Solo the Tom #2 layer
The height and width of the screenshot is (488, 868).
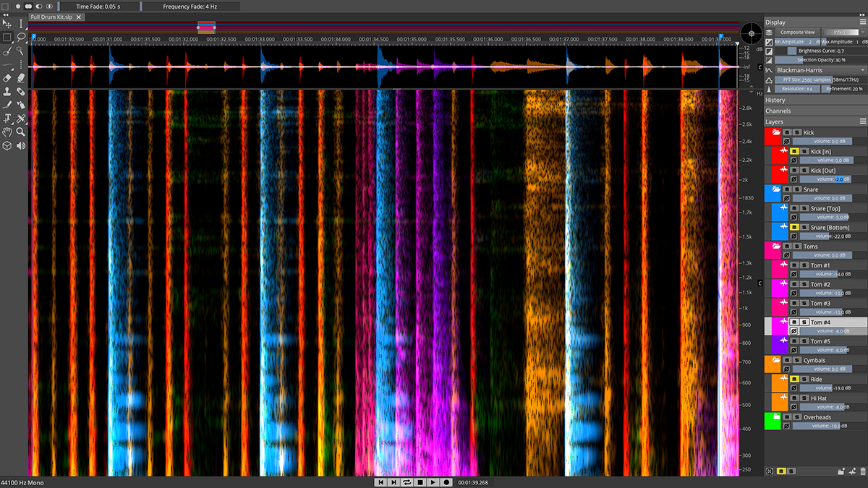804,284
